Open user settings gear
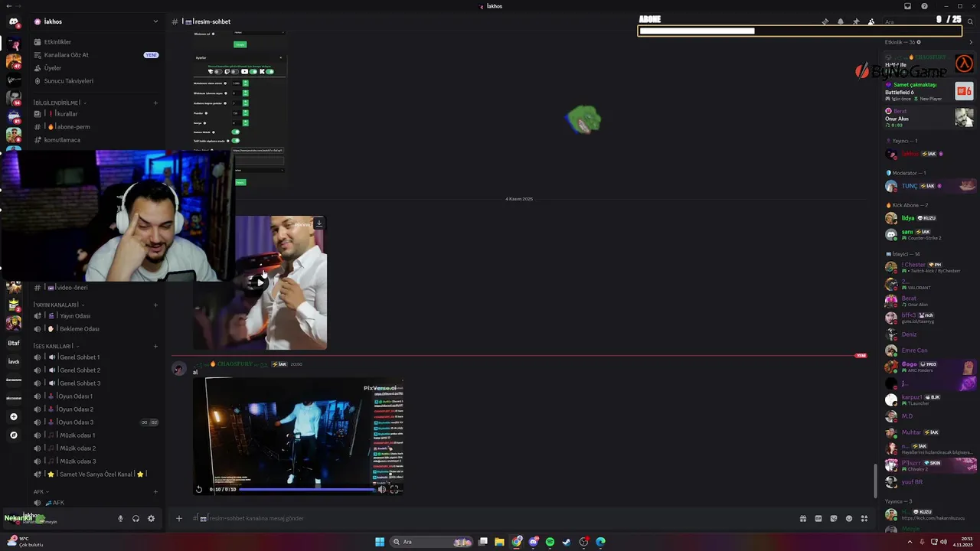Screen dimensions: 980x551 [151, 518]
